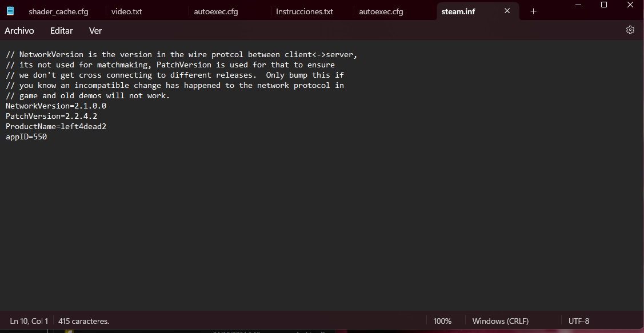644x333 pixels.
Task: Select the second autoexec.cfg tab
Action: click(x=381, y=11)
